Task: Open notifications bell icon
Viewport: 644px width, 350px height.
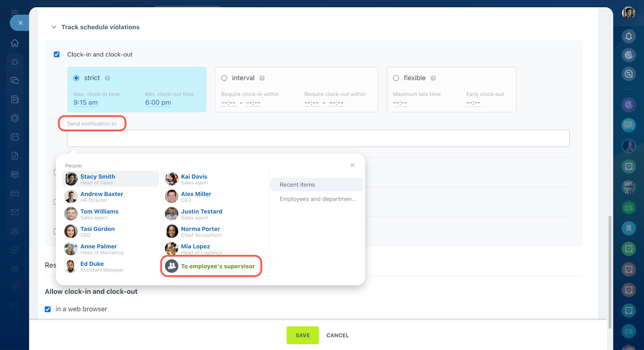Action: 628,36
